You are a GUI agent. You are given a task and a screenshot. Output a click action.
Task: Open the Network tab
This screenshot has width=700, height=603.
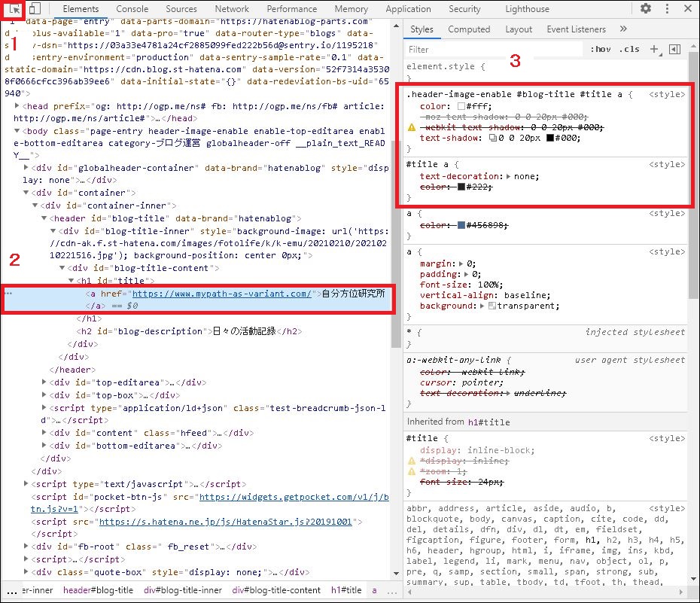(x=232, y=9)
